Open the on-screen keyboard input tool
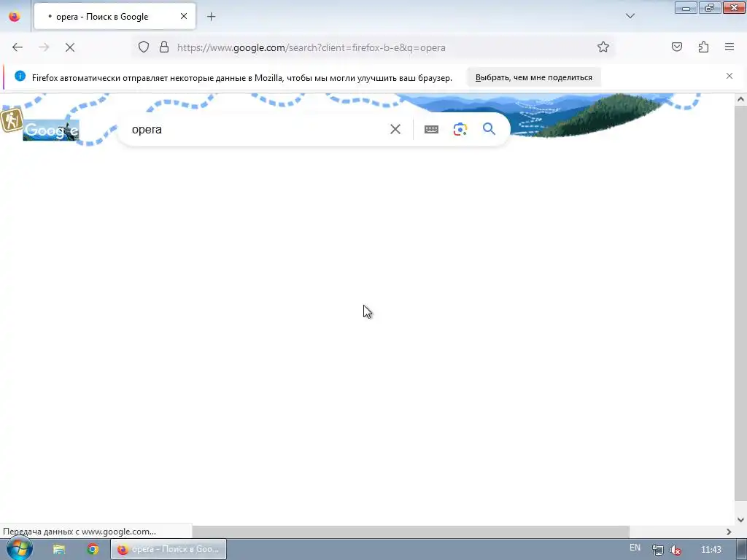Screen dimensions: 747x560 coord(432,129)
